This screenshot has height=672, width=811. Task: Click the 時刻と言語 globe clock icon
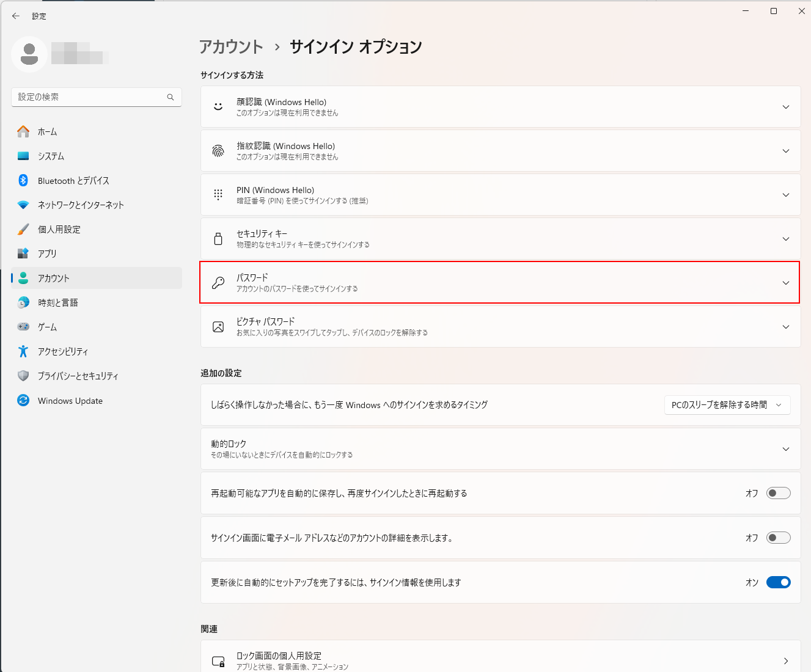pos(23,302)
